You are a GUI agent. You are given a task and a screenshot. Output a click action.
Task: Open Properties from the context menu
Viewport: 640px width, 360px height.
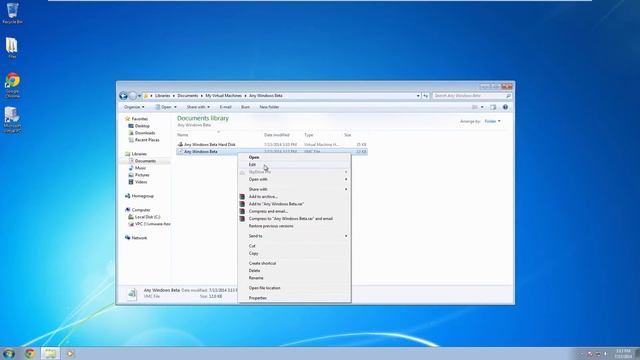[294, 298]
